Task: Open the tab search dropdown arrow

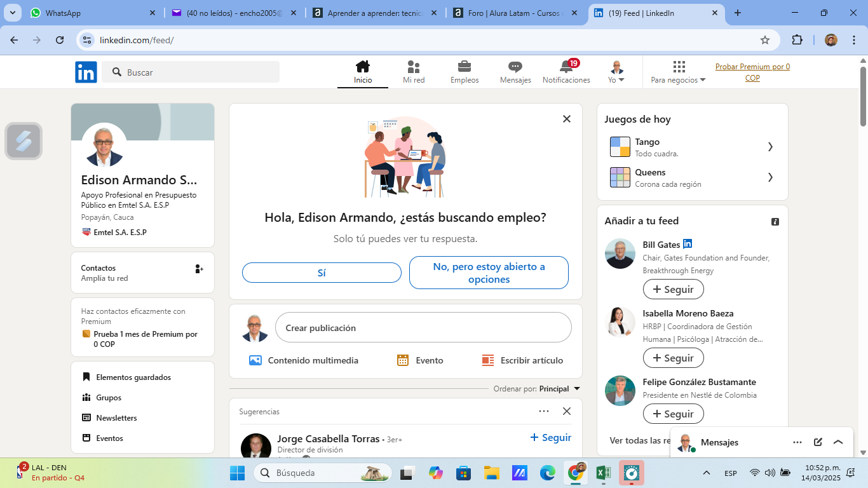Action: pos(12,13)
